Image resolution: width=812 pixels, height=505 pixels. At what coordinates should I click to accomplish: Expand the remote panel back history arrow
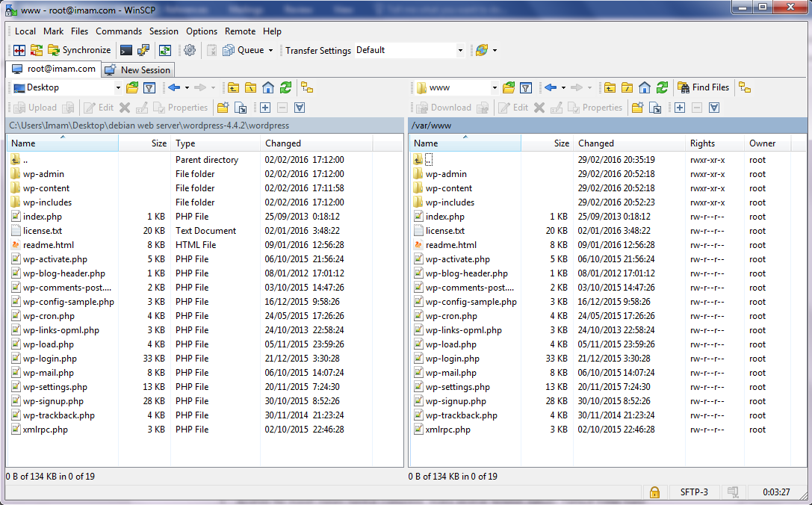(x=563, y=87)
